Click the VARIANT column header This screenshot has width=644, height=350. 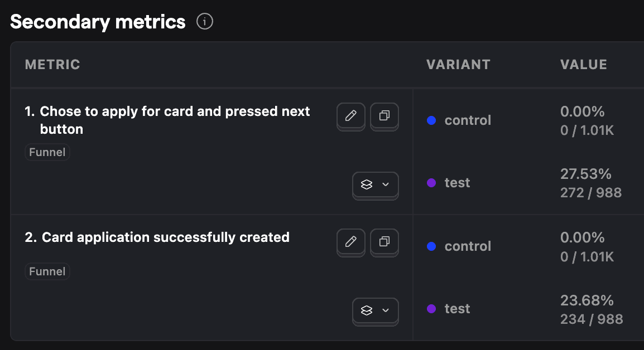[458, 65]
